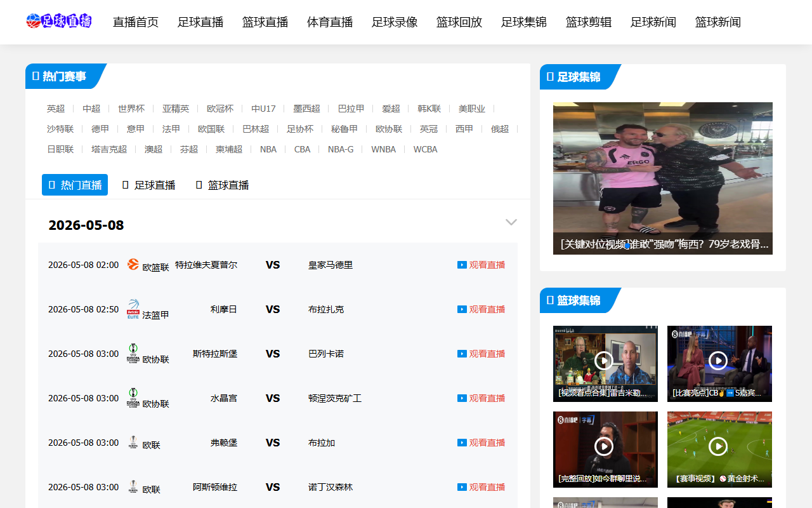Click team name 诺丁汉森林

click(x=331, y=487)
